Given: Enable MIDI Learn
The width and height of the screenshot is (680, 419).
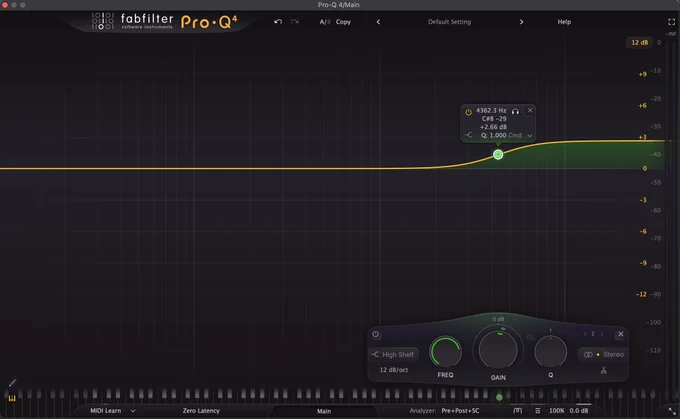Looking at the screenshot, I should tap(105, 410).
